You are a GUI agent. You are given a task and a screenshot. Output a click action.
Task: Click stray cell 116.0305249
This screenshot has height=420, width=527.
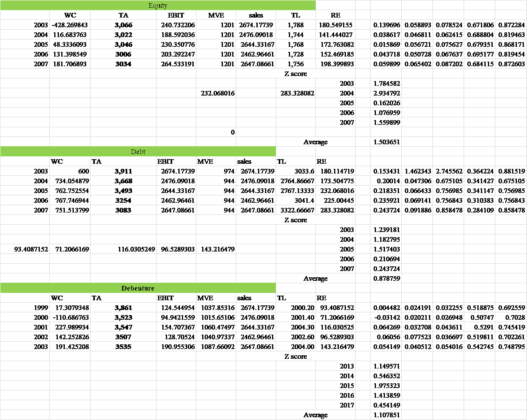(123, 249)
